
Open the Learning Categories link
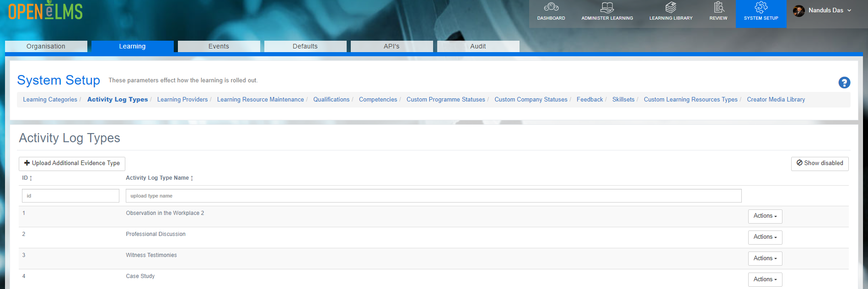pos(50,100)
